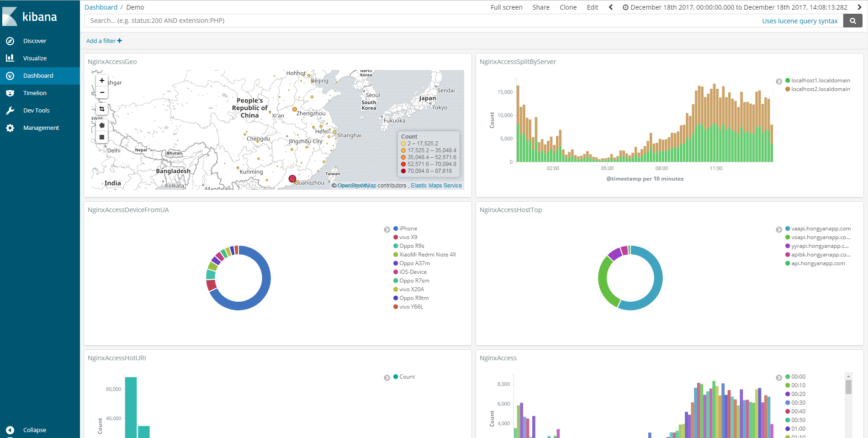Click the Share button
Viewport: 868px width, 438px height.
541,7
